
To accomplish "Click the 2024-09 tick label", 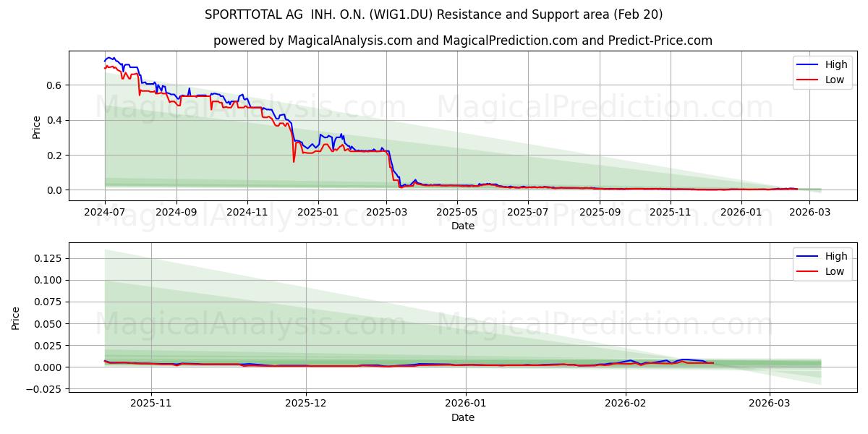I will (x=176, y=212).
